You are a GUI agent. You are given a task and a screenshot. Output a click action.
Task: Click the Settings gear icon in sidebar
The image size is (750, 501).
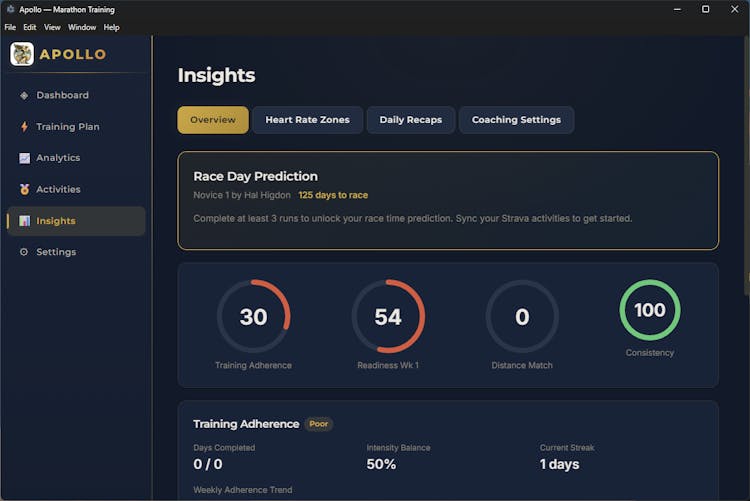24,252
